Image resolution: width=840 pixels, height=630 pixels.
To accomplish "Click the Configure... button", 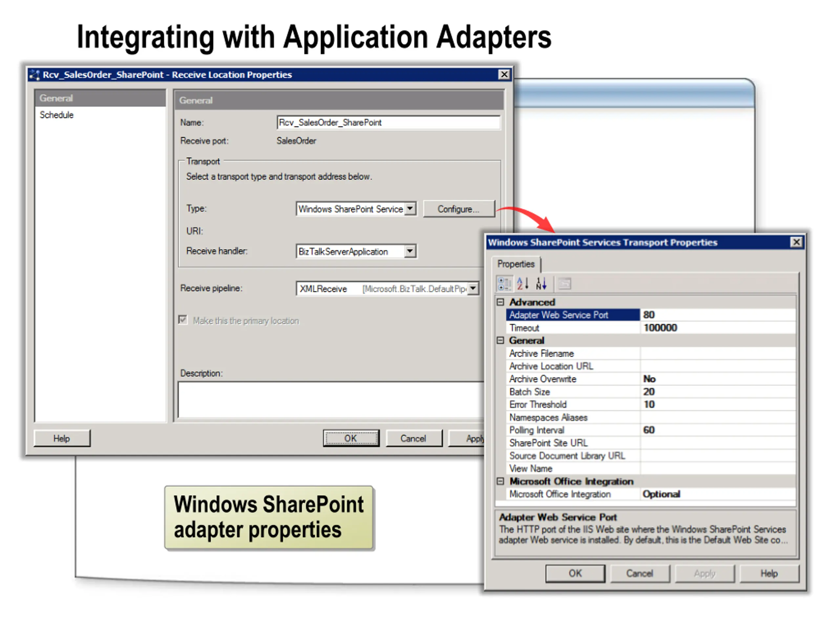I will tap(459, 209).
